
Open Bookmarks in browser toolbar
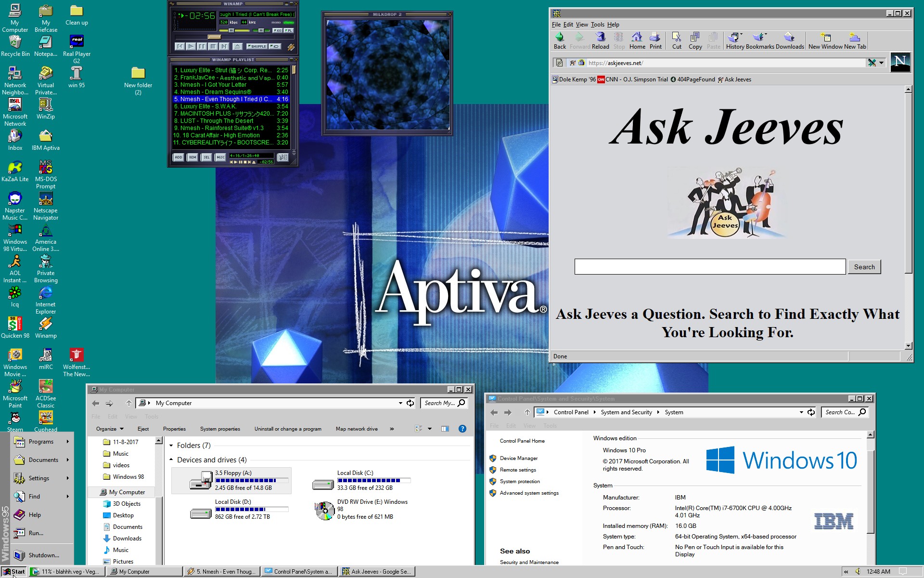point(759,40)
